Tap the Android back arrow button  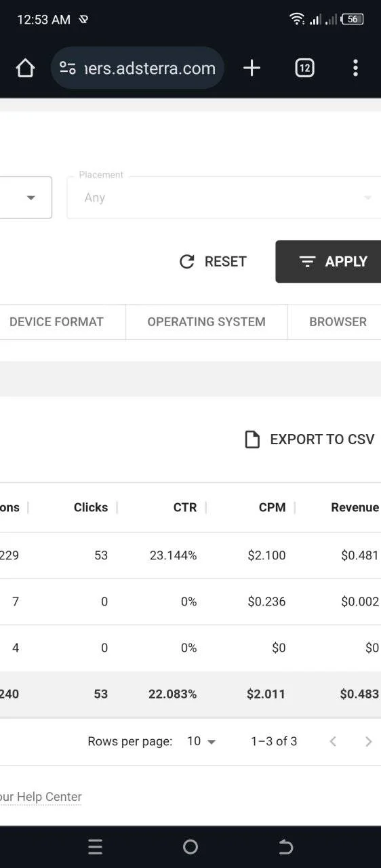[x=285, y=847]
